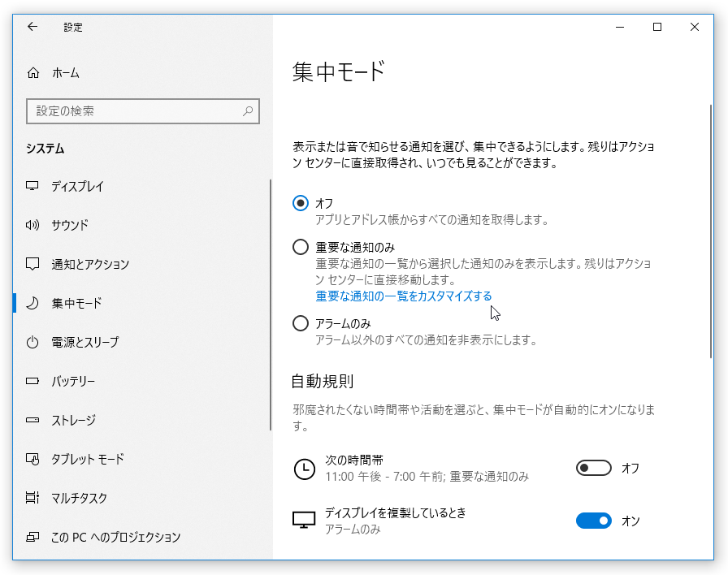Click the Home house icon
The width and height of the screenshot is (728, 575).
33,73
